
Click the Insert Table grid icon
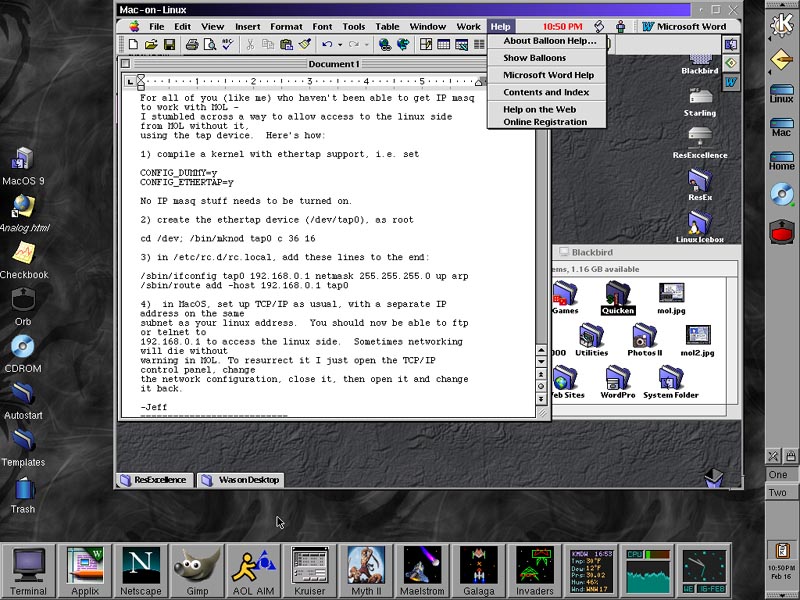pyautogui.click(x=443, y=44)
